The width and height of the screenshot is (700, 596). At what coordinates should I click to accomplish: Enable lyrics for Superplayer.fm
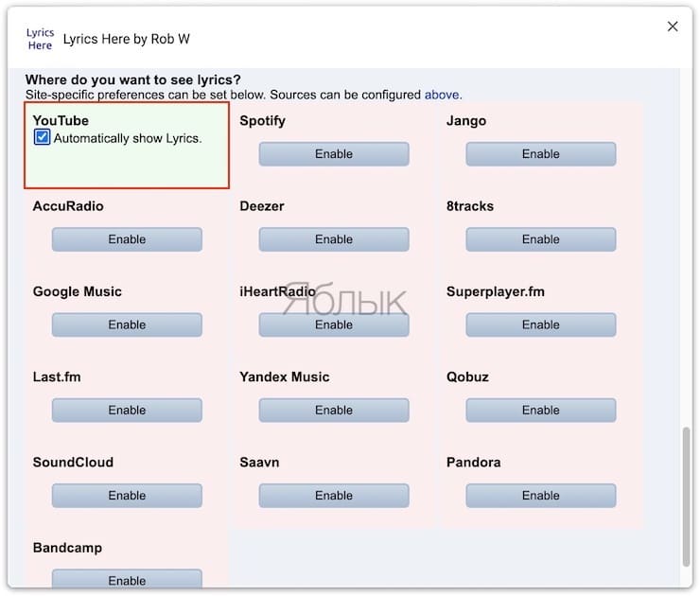tap(541, 324)
